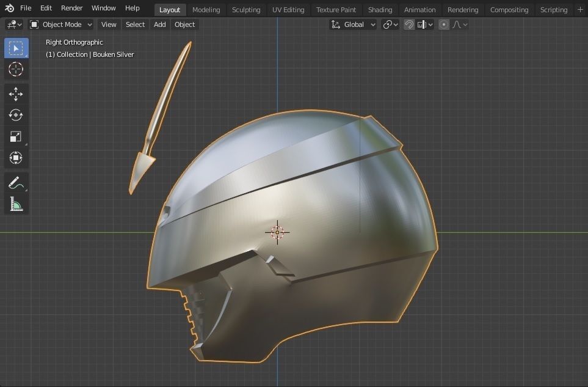Open the File menu
The image size is (588, 387).
click(26, 8)
